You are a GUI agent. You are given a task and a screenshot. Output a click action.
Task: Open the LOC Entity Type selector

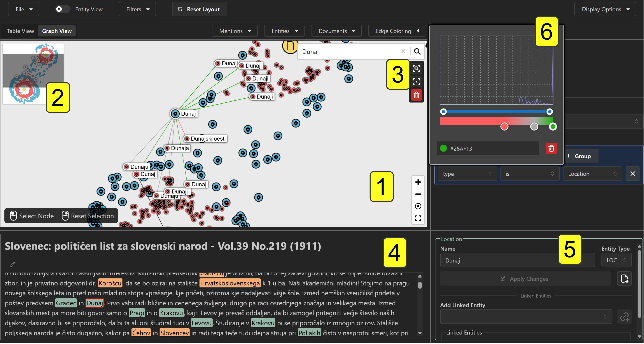click(x=616, y=260)
